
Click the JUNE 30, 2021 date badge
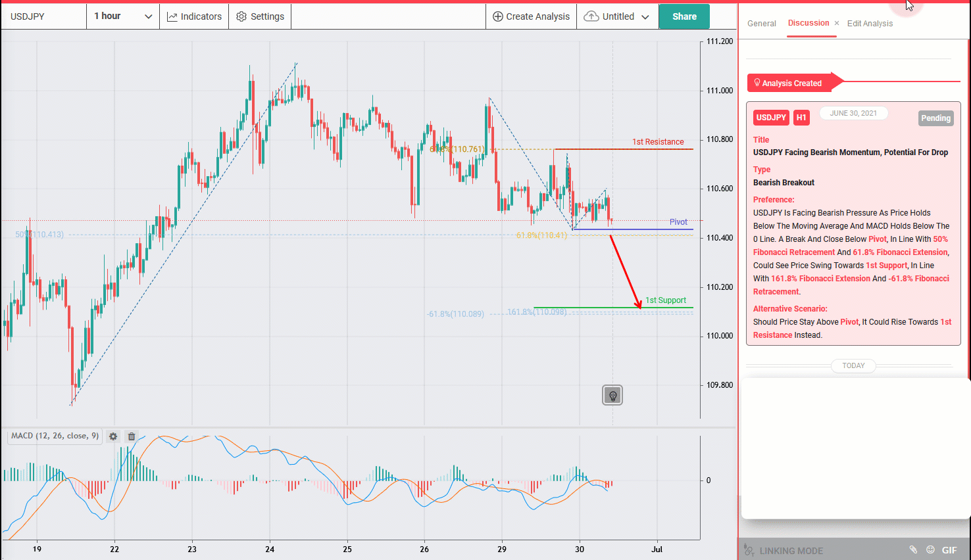click(x=853, y=113)
